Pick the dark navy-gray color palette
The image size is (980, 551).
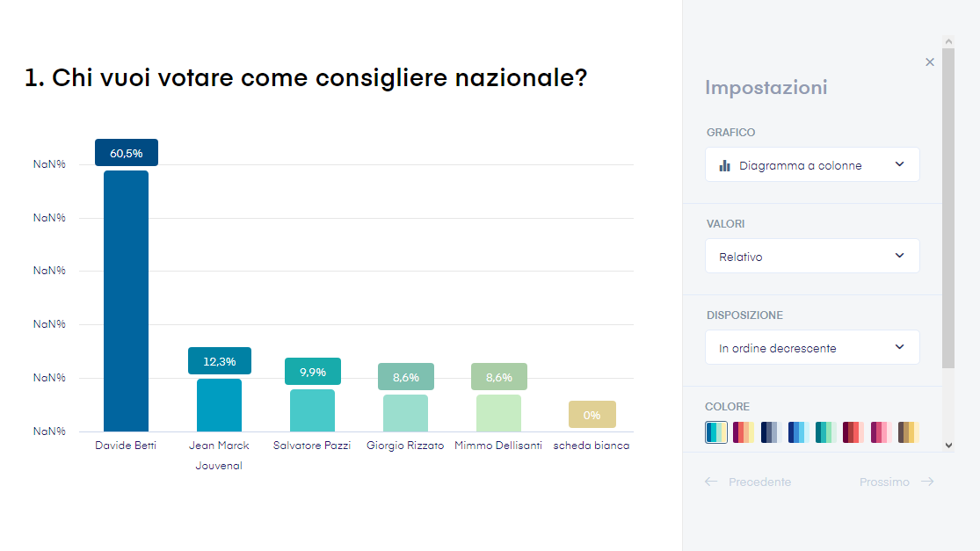771,432
